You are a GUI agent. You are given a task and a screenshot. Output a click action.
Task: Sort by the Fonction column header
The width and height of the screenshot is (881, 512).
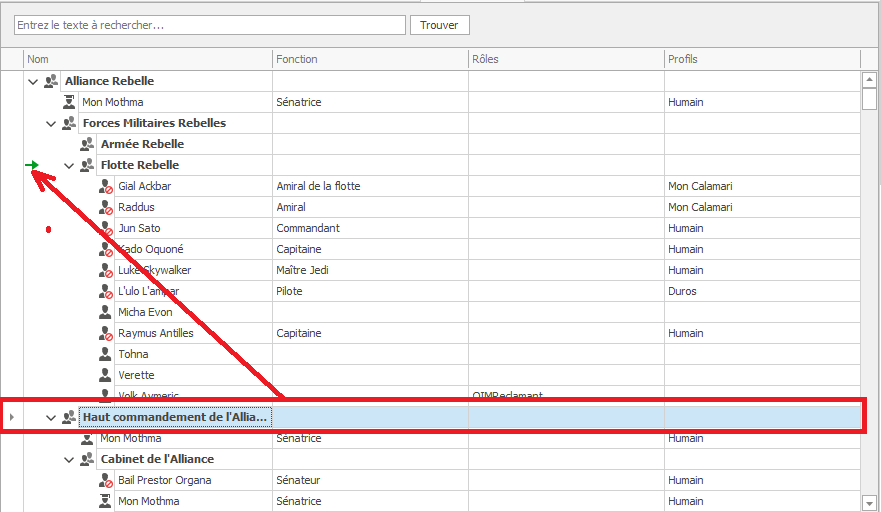click(x=370, y=59)
